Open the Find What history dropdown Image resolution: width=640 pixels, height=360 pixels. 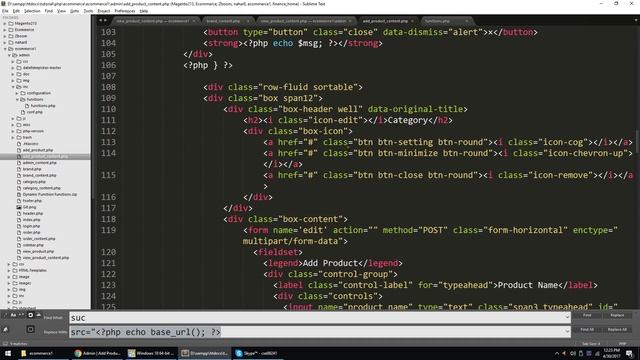pyautogui.click(x=567, y=318)
